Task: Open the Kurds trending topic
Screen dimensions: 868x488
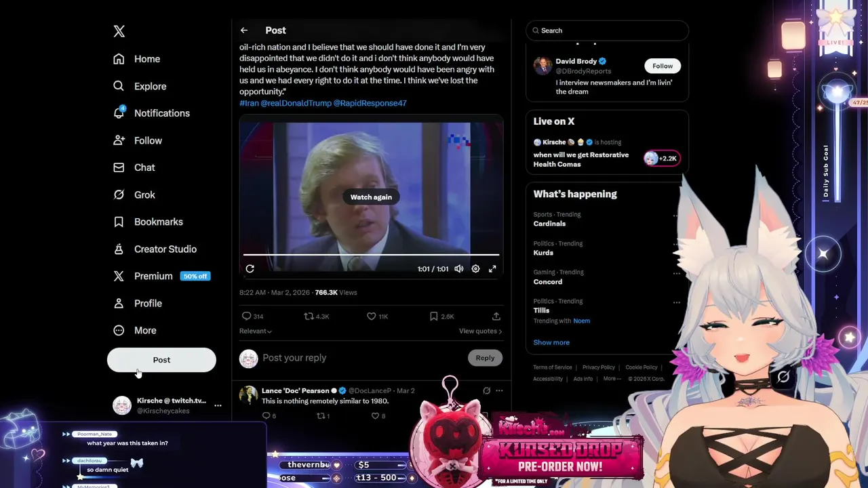Action: point(543,253)
